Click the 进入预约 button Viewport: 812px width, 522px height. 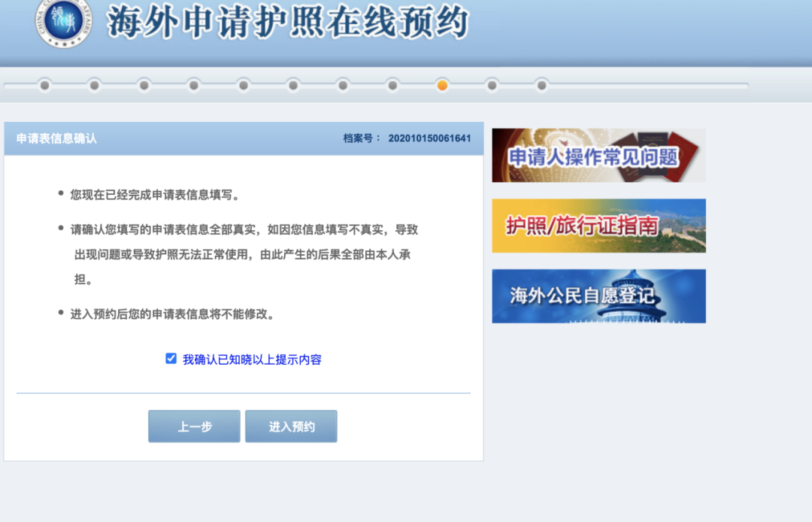click(x=290, y=425)
